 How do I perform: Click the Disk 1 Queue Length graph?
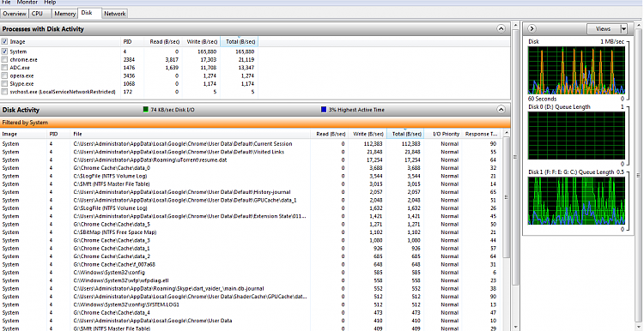click(576, 201)
